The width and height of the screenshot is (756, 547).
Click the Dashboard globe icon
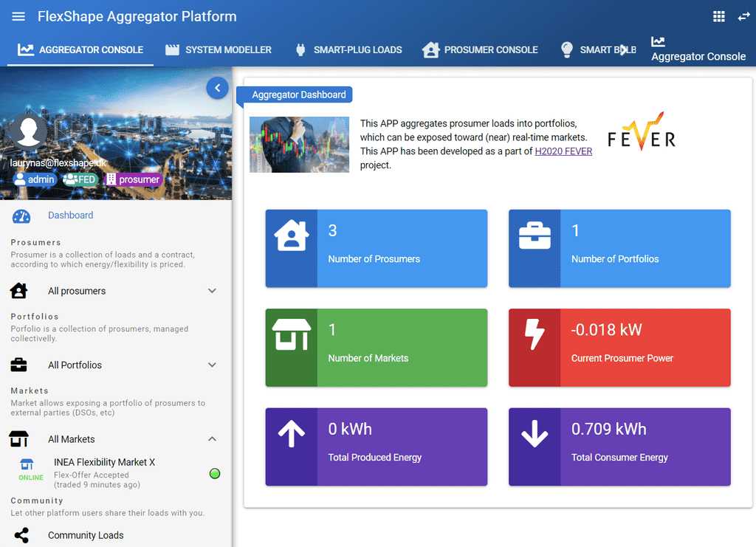[21, 215]
